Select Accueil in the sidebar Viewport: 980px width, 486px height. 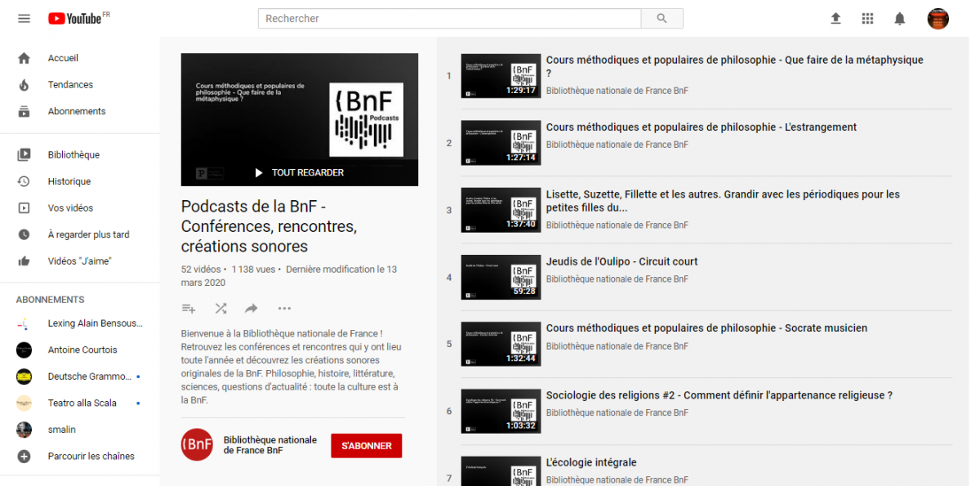tap(63, 58)
